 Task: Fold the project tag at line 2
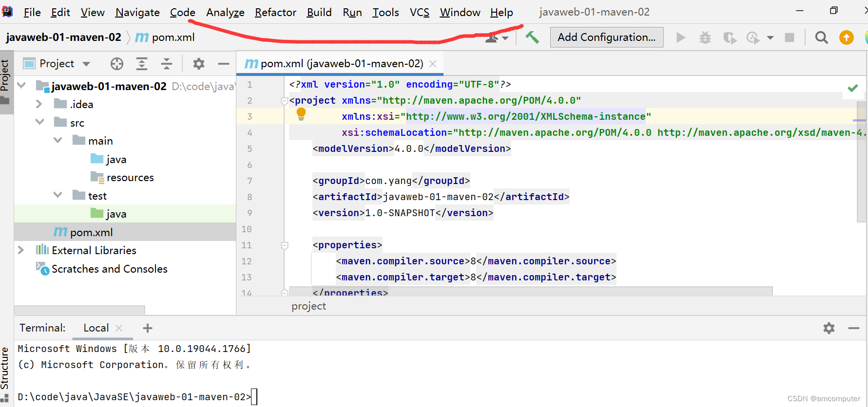[x=285, y=101]
